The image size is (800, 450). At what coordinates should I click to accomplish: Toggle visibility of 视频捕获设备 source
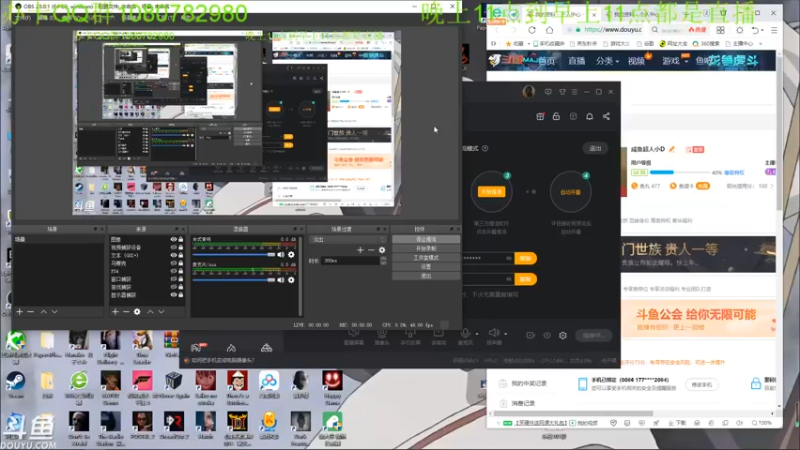(173, 247)
